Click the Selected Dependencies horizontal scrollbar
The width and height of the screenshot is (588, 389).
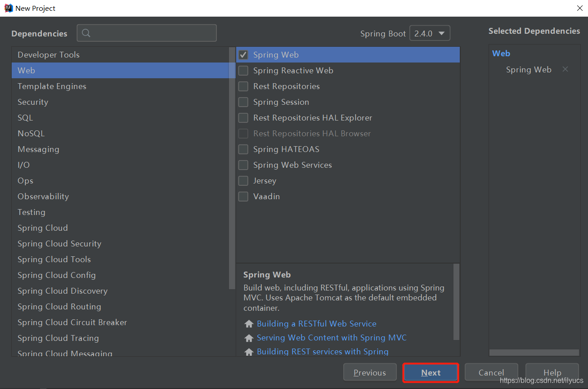pos(534,353)
